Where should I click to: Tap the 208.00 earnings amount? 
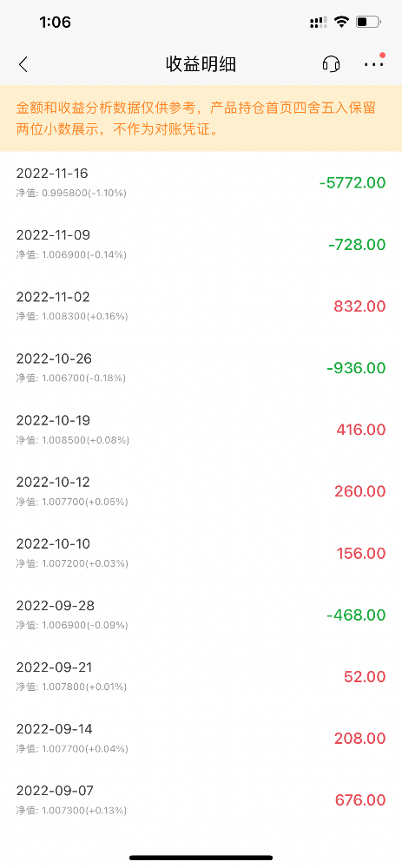pyautogui.click(x=360, y=739)
